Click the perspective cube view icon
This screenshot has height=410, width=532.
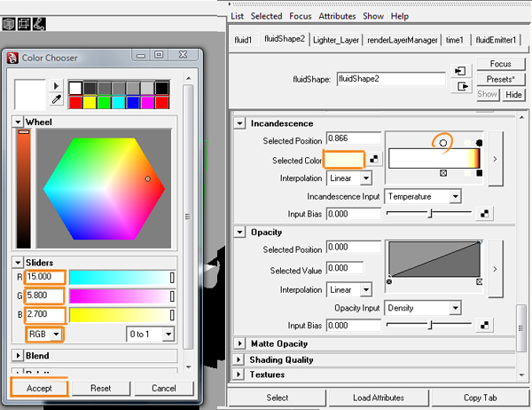(9, 24)
